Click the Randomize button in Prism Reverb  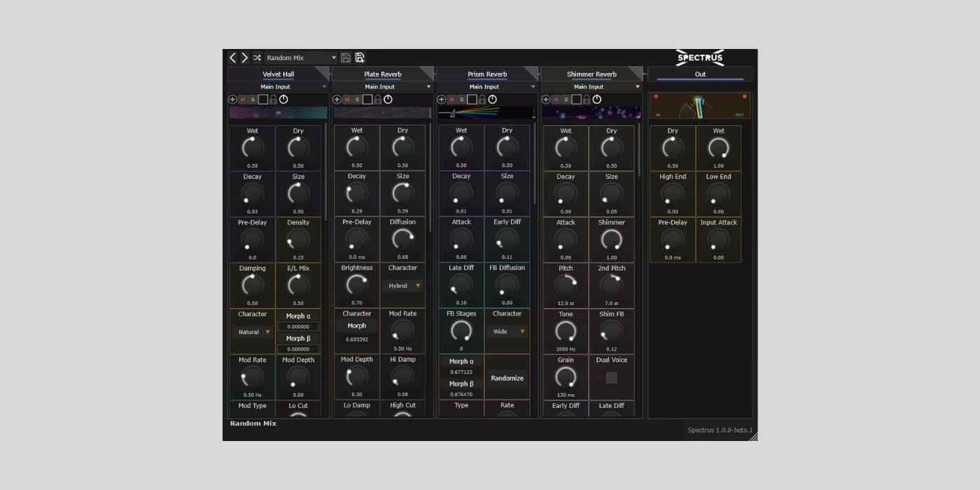[x=507, y=378]
